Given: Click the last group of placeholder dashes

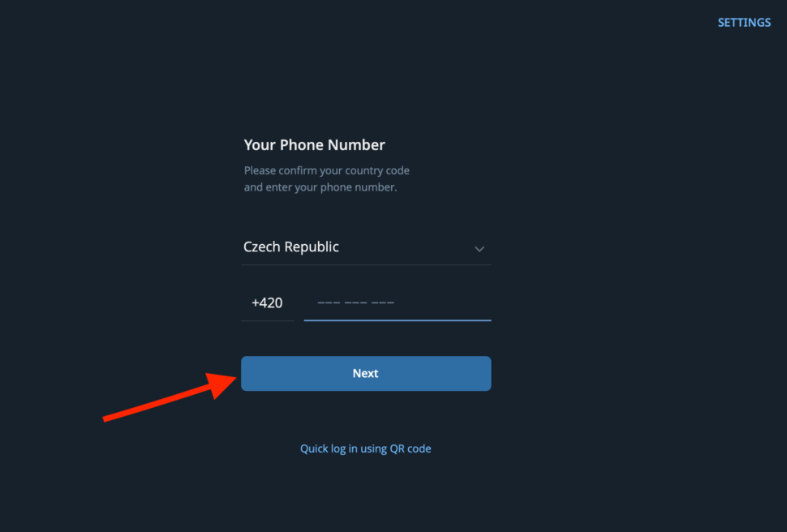Looking at the screenshot, I should 383,303.
